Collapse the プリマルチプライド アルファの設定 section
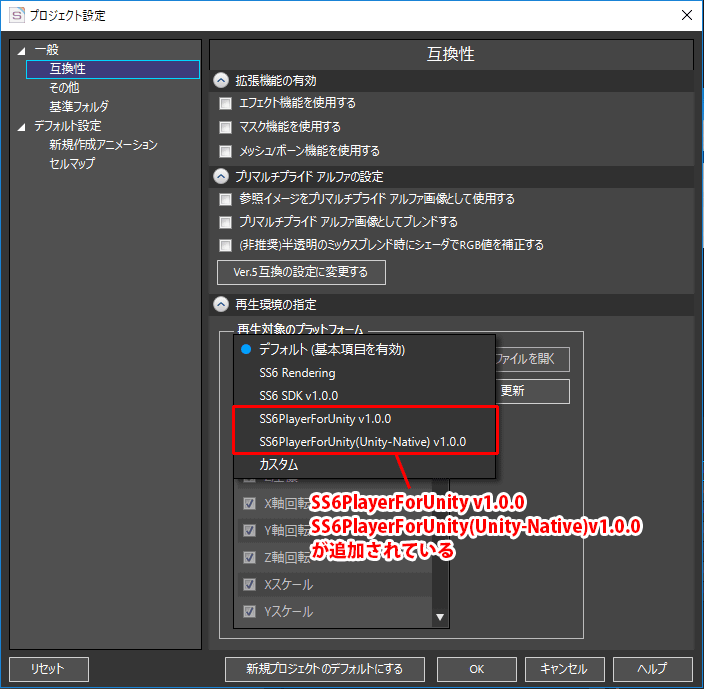Image resolution: width=704 pixels, height=689 pixels. pyautogui.click(x=221, y=176)
